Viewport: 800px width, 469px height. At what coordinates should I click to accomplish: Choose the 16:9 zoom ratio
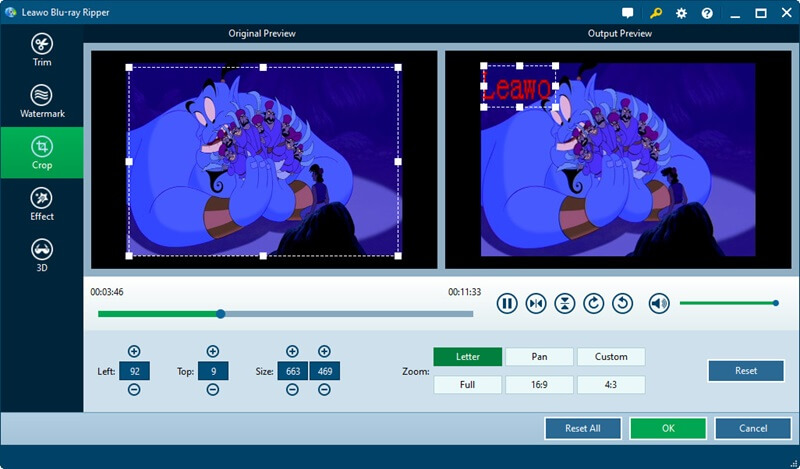pos(539,384)
